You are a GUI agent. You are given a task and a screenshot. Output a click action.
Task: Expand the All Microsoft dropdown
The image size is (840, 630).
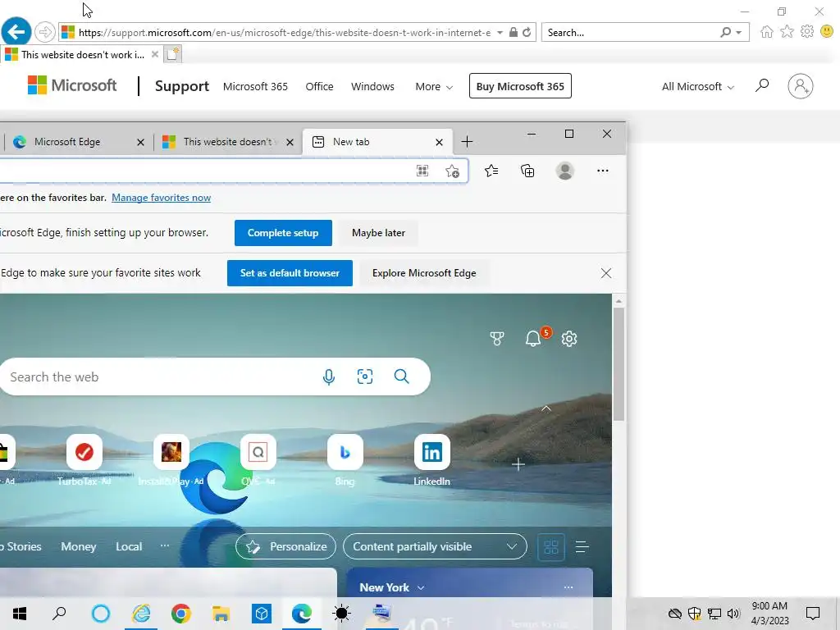[x=697, y=86]
